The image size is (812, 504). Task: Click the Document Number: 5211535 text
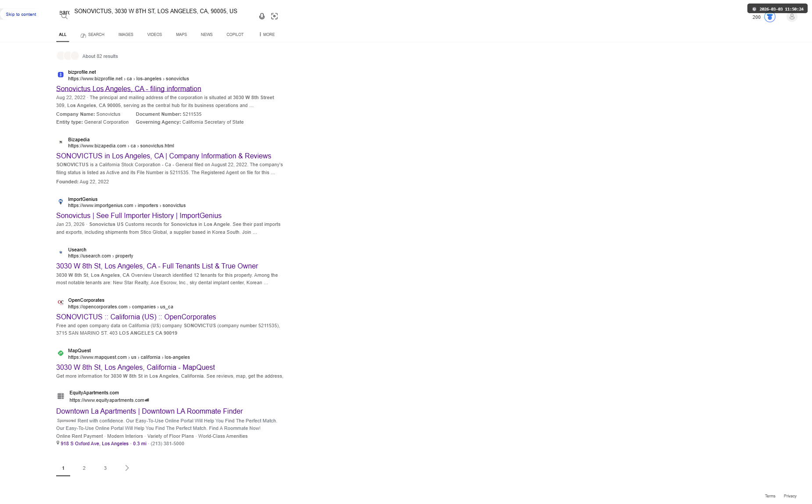click(x=168, y=114)
